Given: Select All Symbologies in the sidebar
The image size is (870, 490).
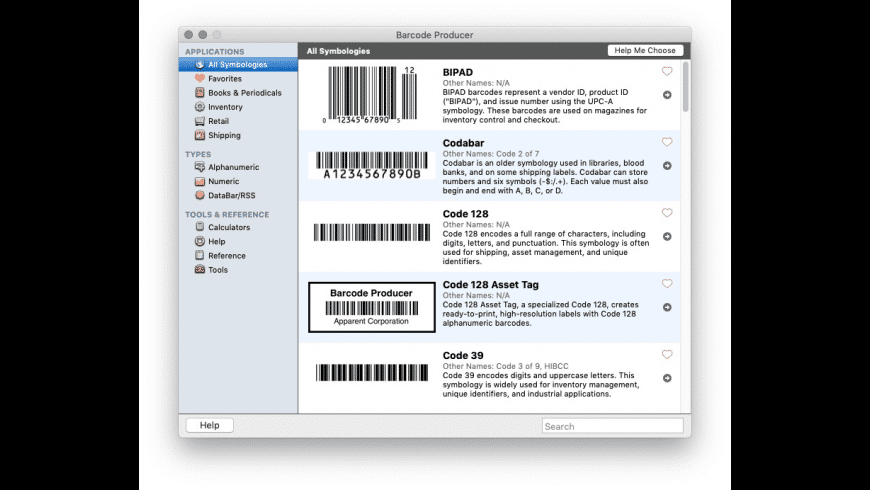Looking at the screenshot, I should 238,64.
